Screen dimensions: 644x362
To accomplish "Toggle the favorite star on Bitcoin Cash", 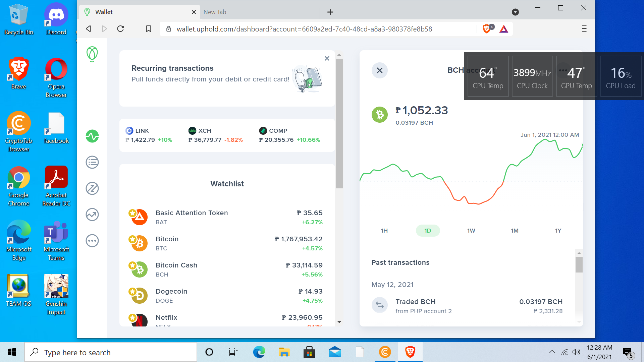I will click(x=132, y=265).
